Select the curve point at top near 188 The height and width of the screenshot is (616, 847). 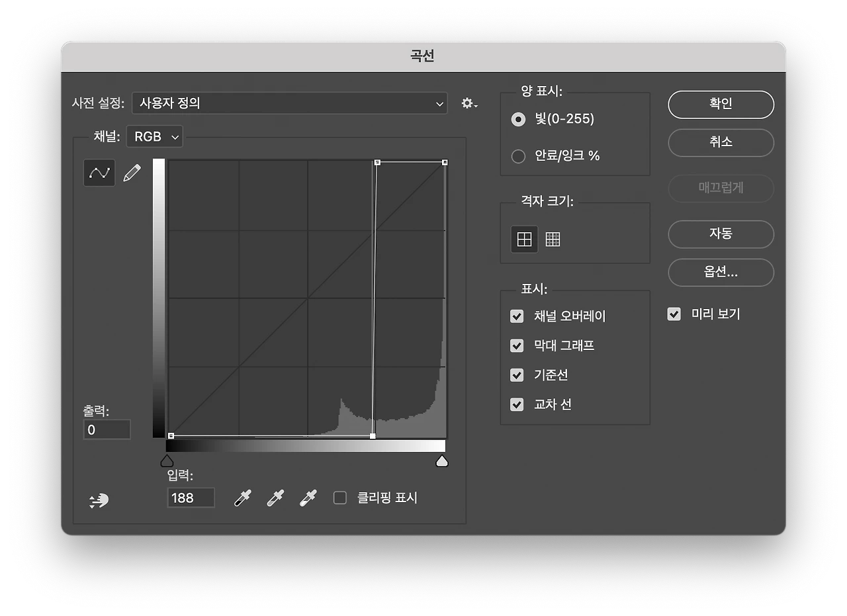coord(377,162)
